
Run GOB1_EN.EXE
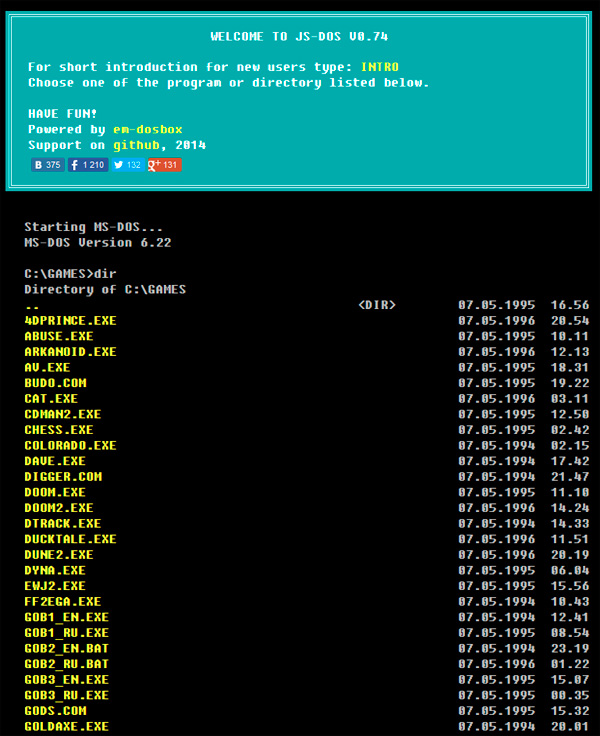point(66,617)
